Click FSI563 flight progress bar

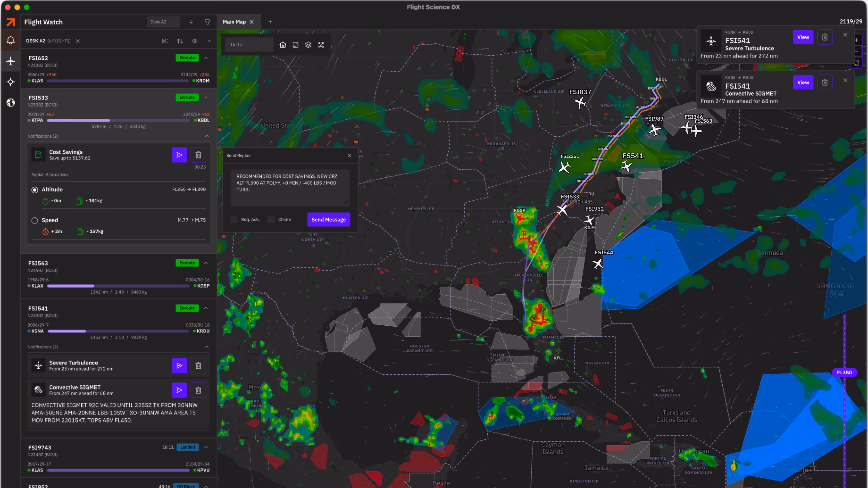tap(119, 286)
